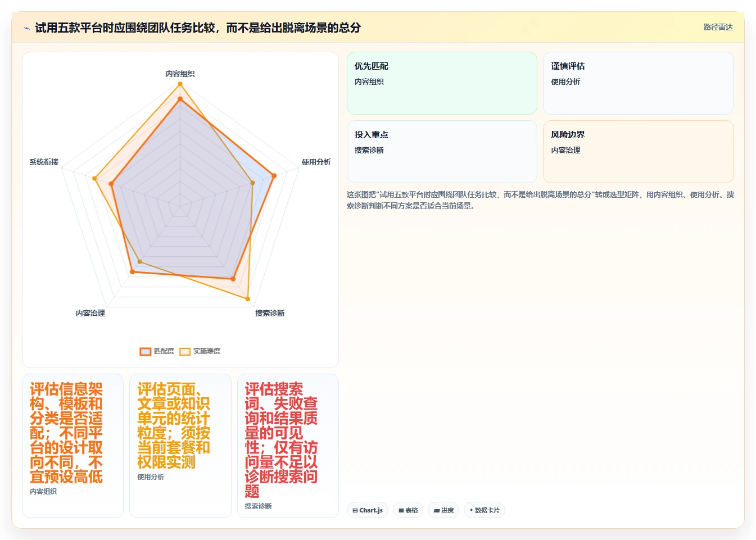This screenshot has height=540, width=756.
Task: Open the 风险边界 card
Action: [x=639, y=152]
